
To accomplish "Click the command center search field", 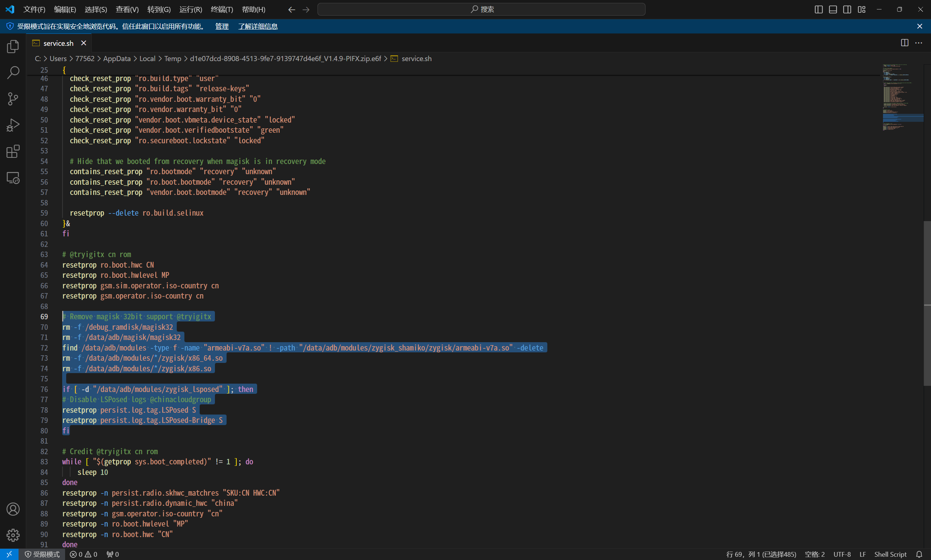I will pyautogui.click(x=481, y=9).
